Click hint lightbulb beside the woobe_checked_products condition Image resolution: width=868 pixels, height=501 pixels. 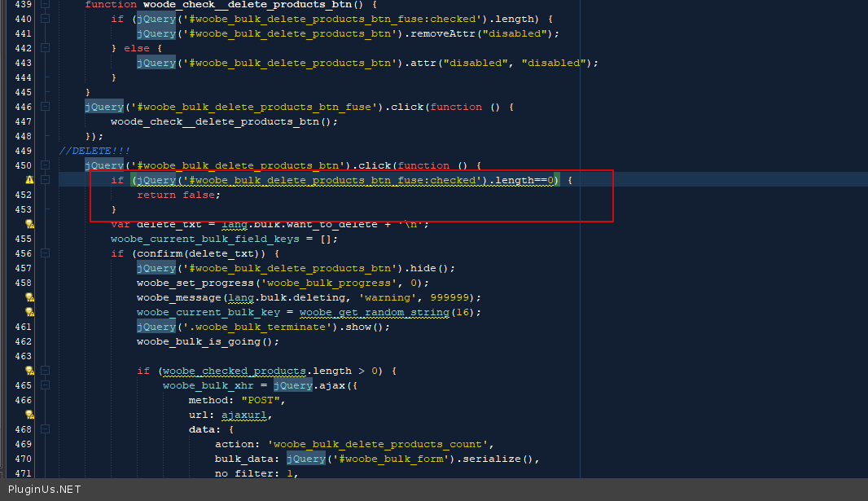(29, 371)
